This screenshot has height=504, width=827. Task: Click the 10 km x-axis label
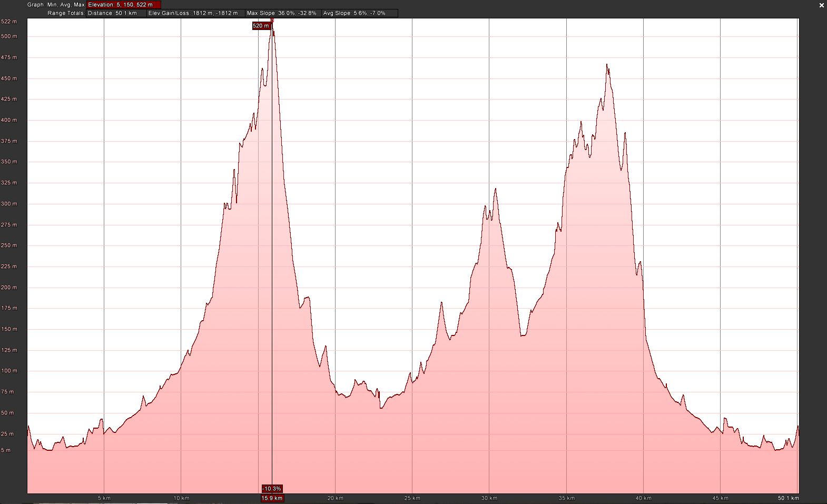181,498
